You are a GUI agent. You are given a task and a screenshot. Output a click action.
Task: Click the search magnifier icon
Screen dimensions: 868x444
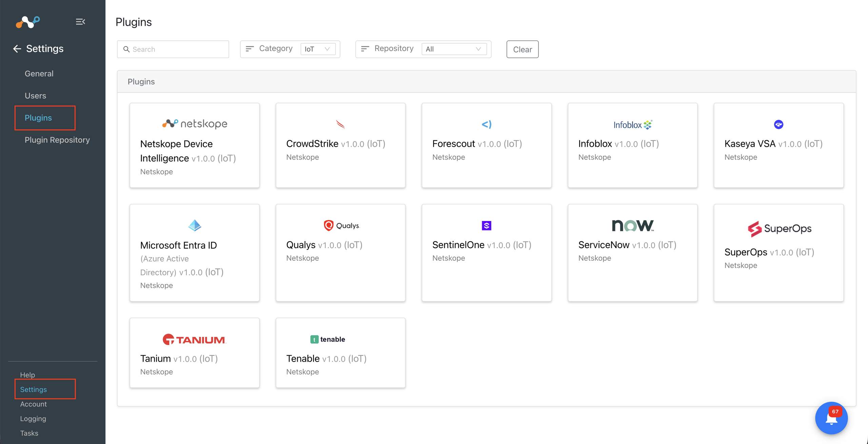click(126, 49)
